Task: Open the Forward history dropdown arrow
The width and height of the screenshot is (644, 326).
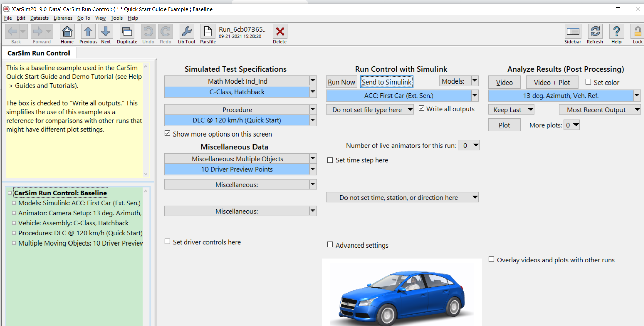Action: pyautogui.click(x=49, y=32)
